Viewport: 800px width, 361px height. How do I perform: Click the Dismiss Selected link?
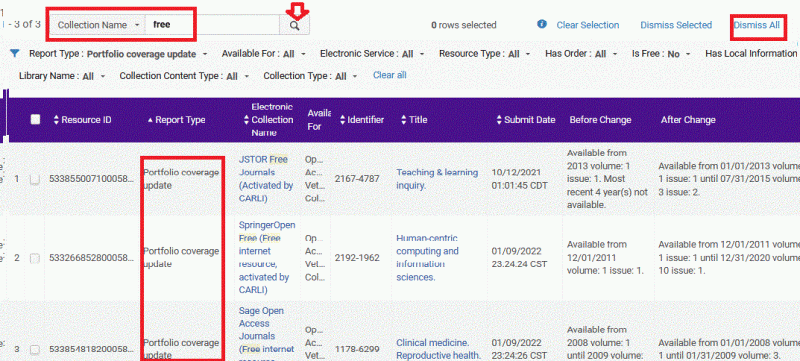click(x=676, y=25)
